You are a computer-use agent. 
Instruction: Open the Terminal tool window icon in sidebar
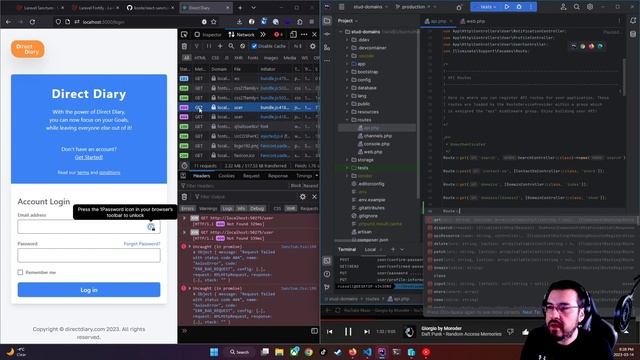click(x=327, y=260)
